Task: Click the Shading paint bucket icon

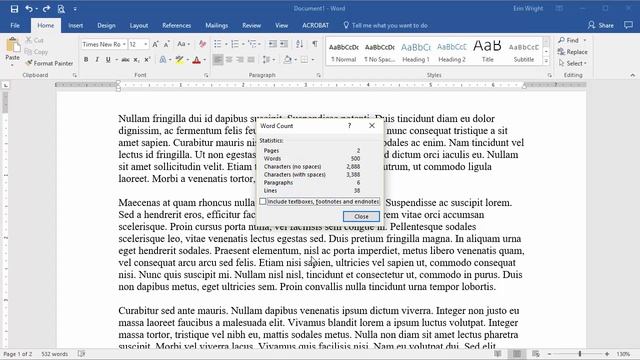Action: pyautogui.click(x=287, y=60)
